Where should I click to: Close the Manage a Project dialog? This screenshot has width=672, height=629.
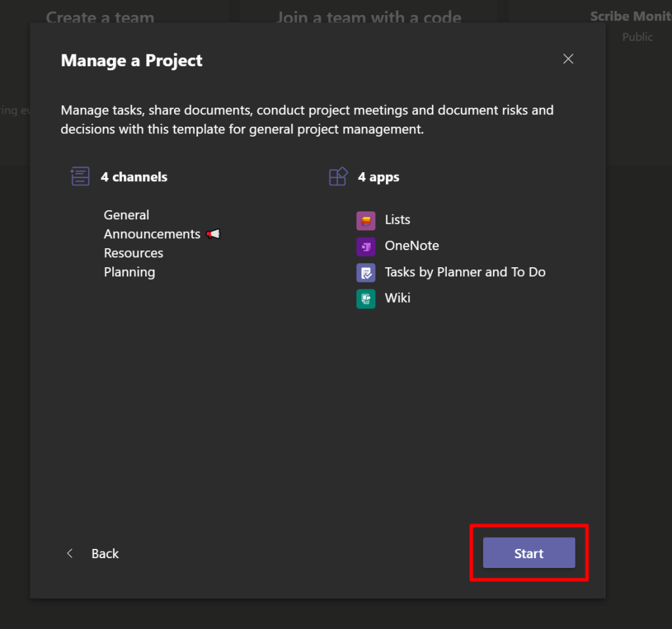[568, 59]
